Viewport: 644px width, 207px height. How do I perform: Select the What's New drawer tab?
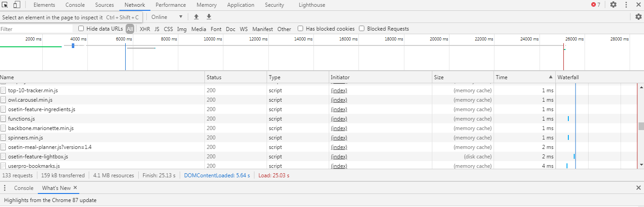[x=56, y=188]
